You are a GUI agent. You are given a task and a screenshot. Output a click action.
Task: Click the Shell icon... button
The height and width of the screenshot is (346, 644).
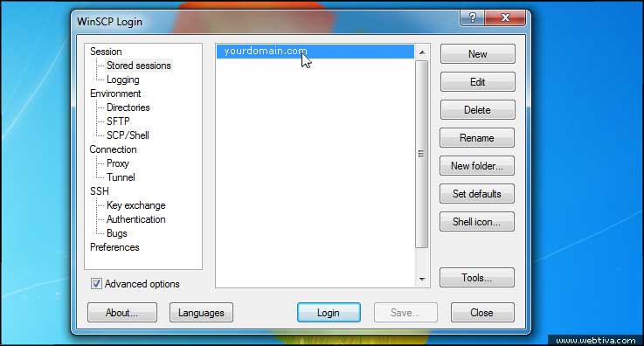coord(477,221)
